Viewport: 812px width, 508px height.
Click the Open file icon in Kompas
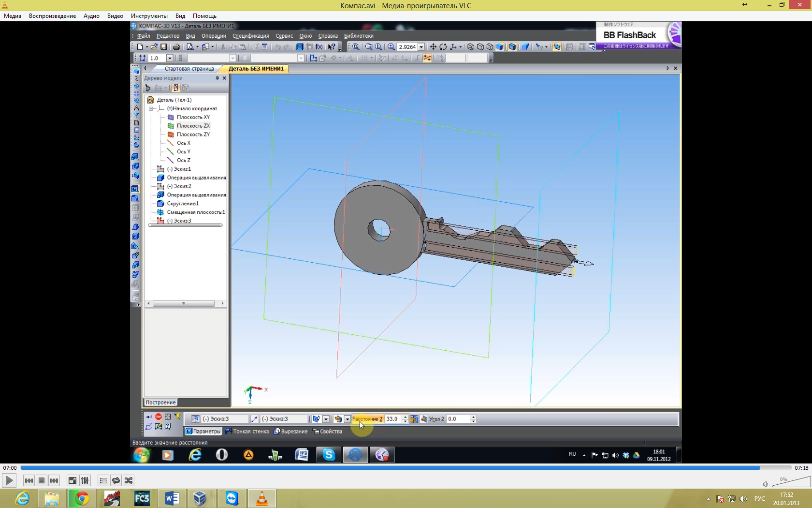pyautogui.click(x=154, y=47)
